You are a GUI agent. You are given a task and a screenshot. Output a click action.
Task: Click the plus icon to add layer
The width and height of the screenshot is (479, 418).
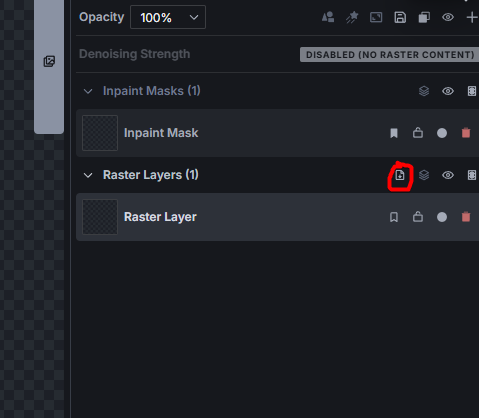tap(472, 17)
